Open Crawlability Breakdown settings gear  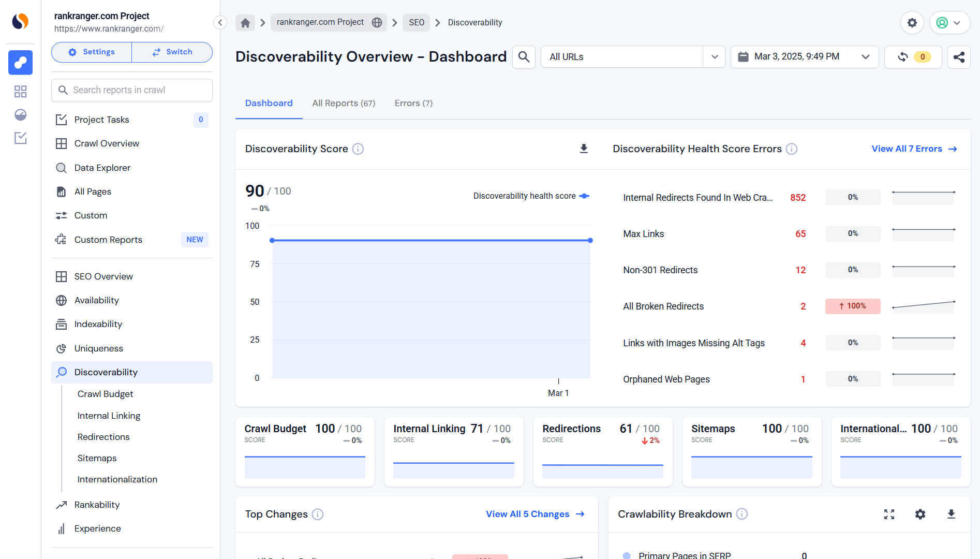(x=920, y=514)
